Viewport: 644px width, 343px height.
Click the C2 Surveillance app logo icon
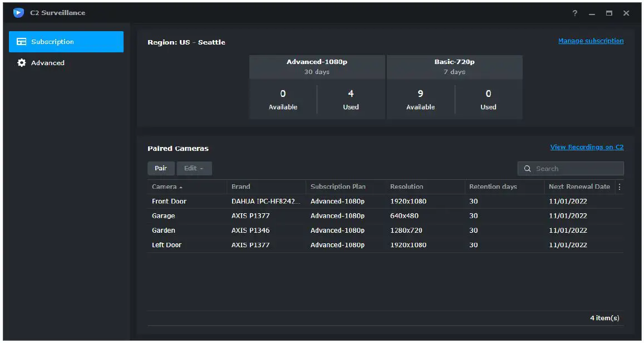click(19, 13)
